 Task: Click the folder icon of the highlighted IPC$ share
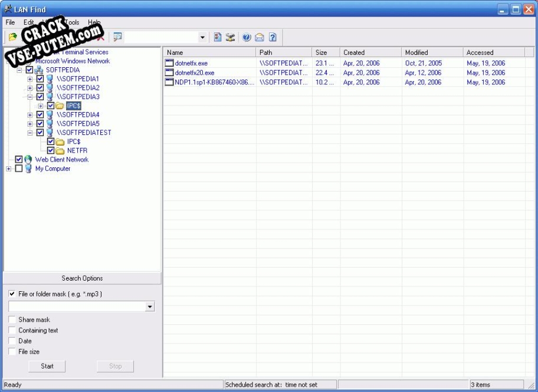click(x=60, y=106)
